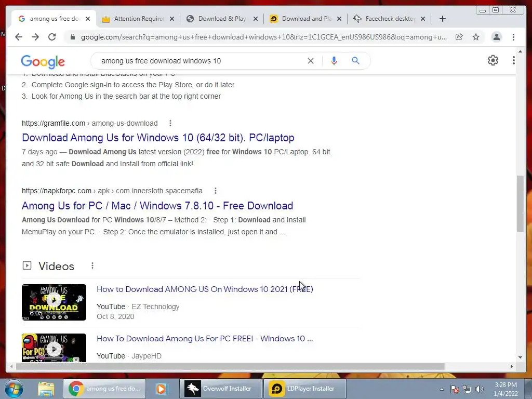Open File Explorer from taskbar
This screenshot has width=532, height=399.
(x=46, y=389)
